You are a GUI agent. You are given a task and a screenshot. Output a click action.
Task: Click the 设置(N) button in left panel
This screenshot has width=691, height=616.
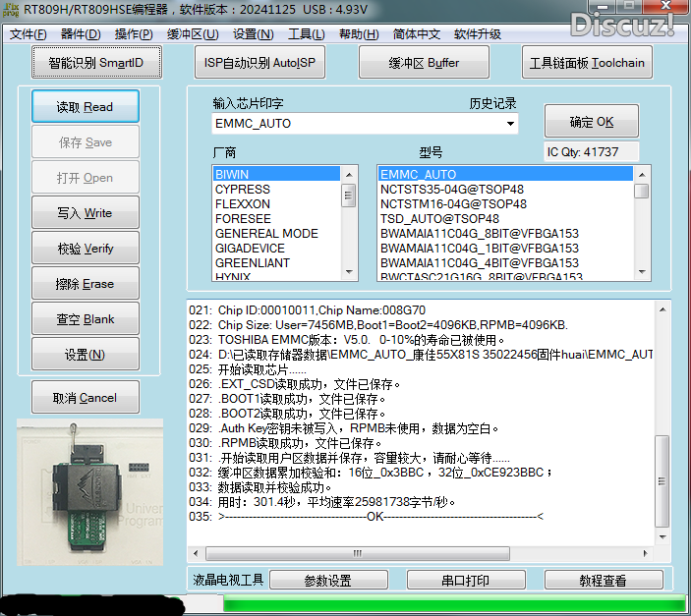click(x=86, y=355)
